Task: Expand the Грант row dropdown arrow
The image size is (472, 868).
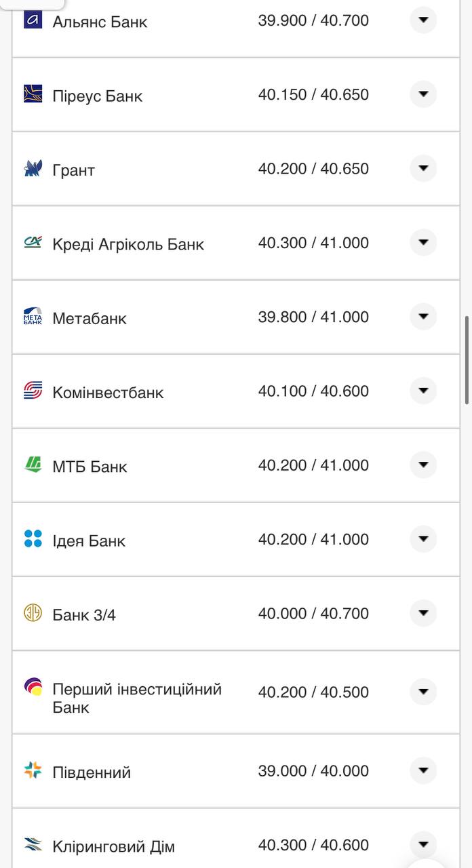Action: click(x=423, y=168)
